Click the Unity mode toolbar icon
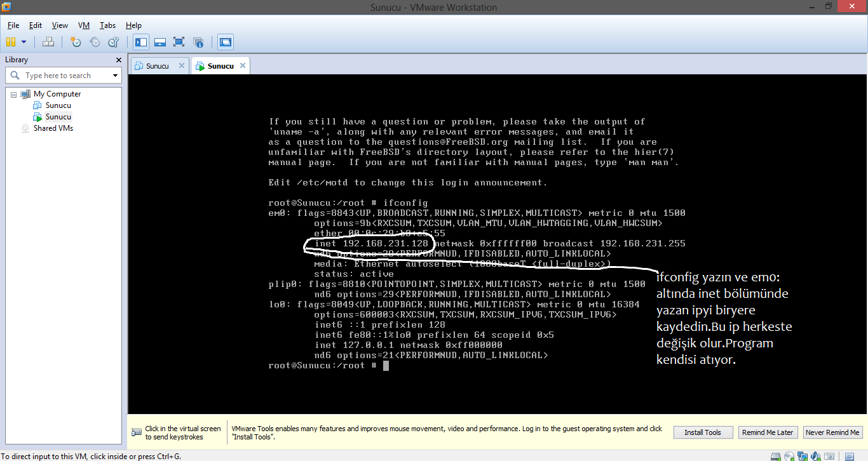This screenshot has width=868, height=461. (x=198, y=42)
